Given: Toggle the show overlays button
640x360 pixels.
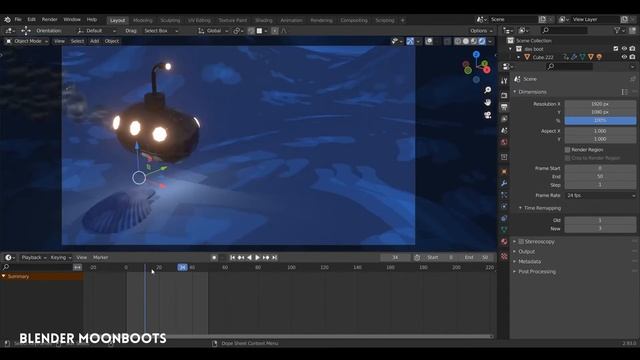Looking at the screenshot, I should click(x=429, y=41).
